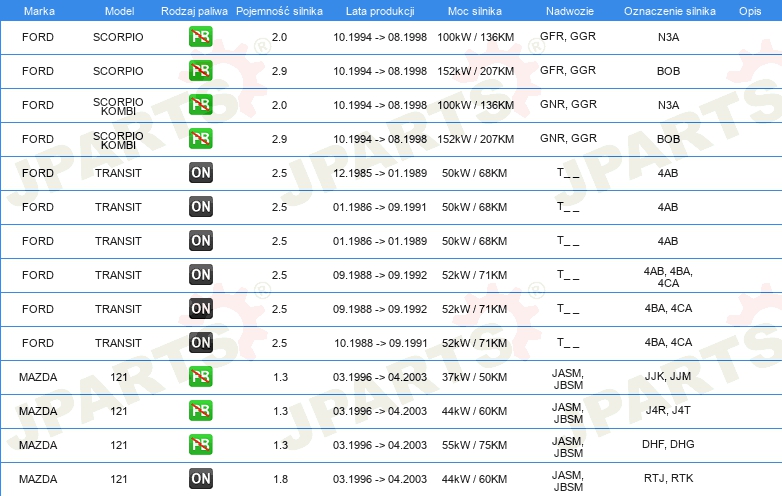Click the Oznaczenie silnika column header

tap(669, 11)
